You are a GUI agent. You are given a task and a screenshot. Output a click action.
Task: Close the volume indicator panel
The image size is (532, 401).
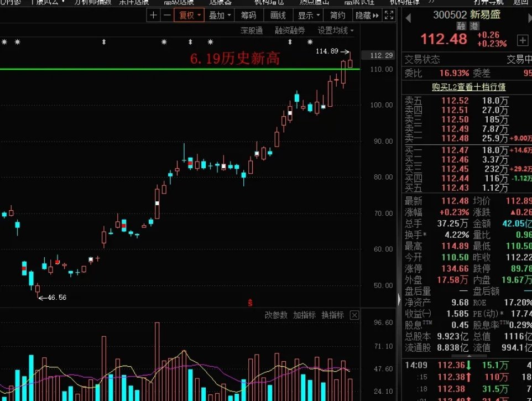tap(354, 315)
